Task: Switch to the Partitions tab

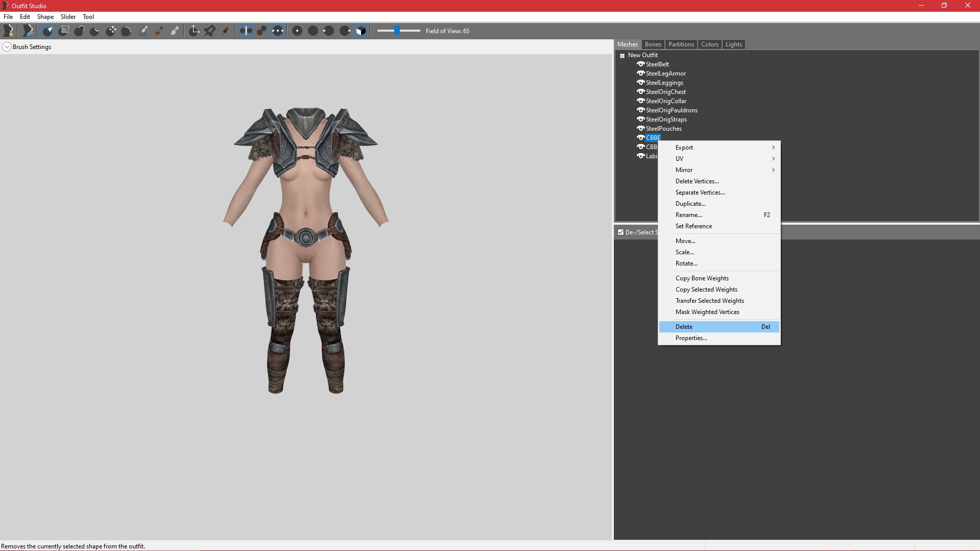Action: pos(681,44)
